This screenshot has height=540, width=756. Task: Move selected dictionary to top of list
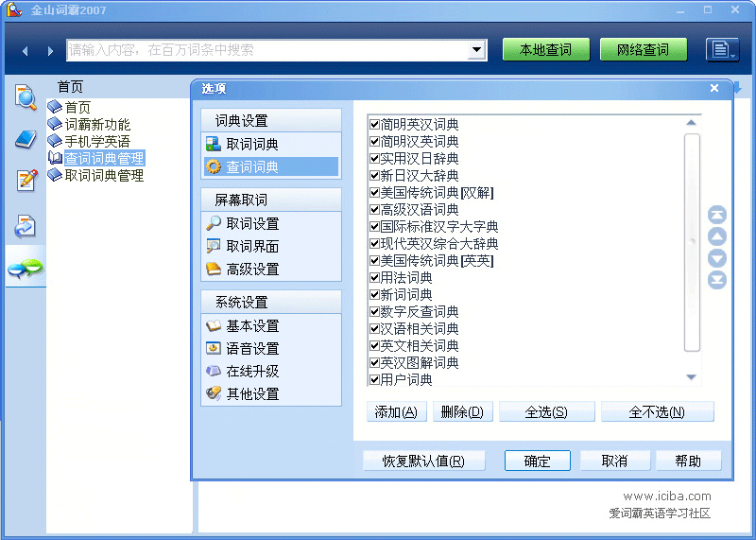pos(717,215)
